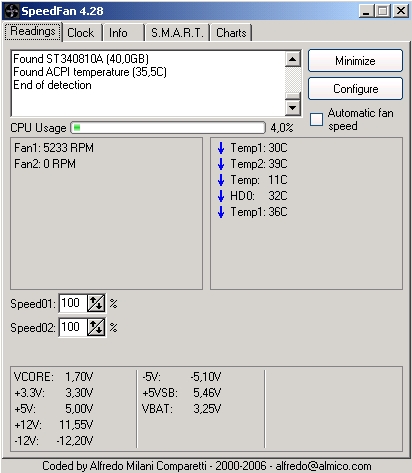Image resolution: width=412 pixels, height=473 pixels.
Task: Click the +5V: 5,00V voltage reading
Action: pos(53,409)
